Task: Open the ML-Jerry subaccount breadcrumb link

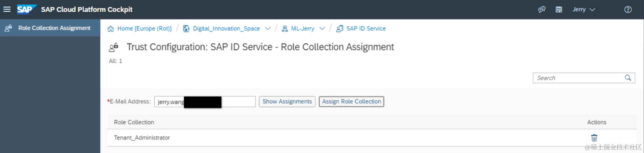Action: (x=302, y=29)
